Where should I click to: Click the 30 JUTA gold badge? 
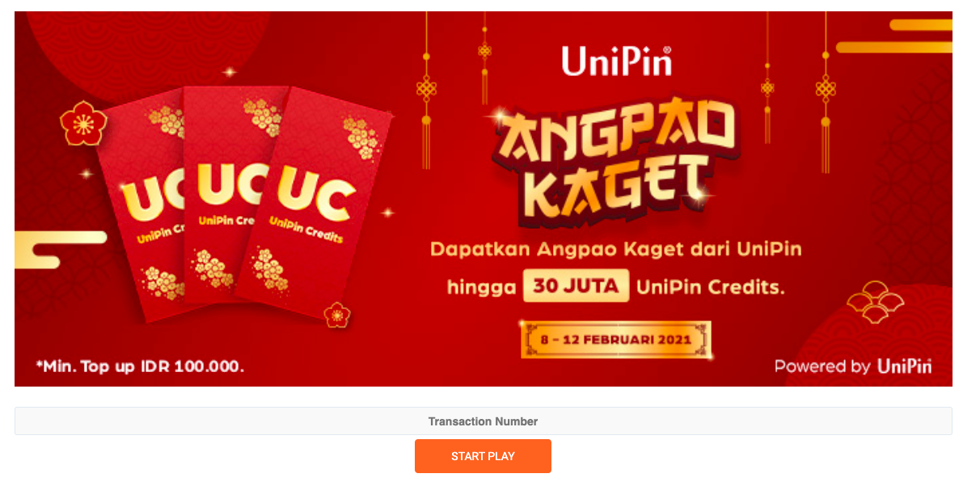click(576, 286)
